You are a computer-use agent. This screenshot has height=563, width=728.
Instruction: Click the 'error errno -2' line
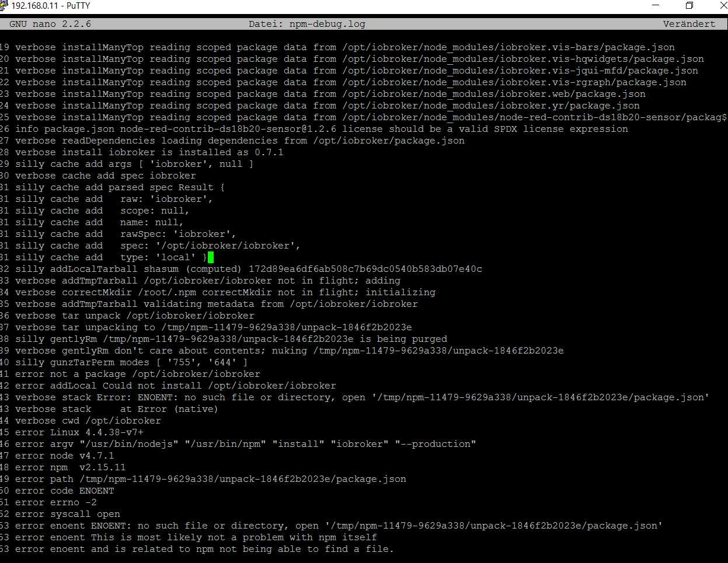click(x=55, y=502)
